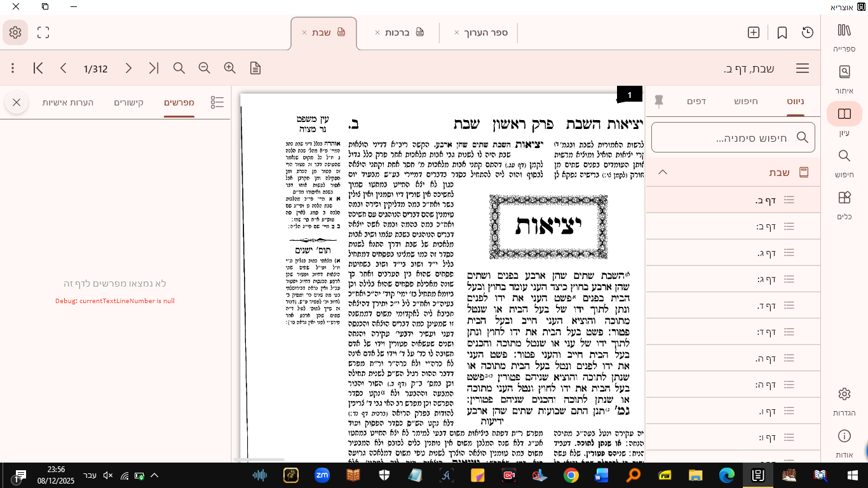Open the history clock icon

point(808,32)
